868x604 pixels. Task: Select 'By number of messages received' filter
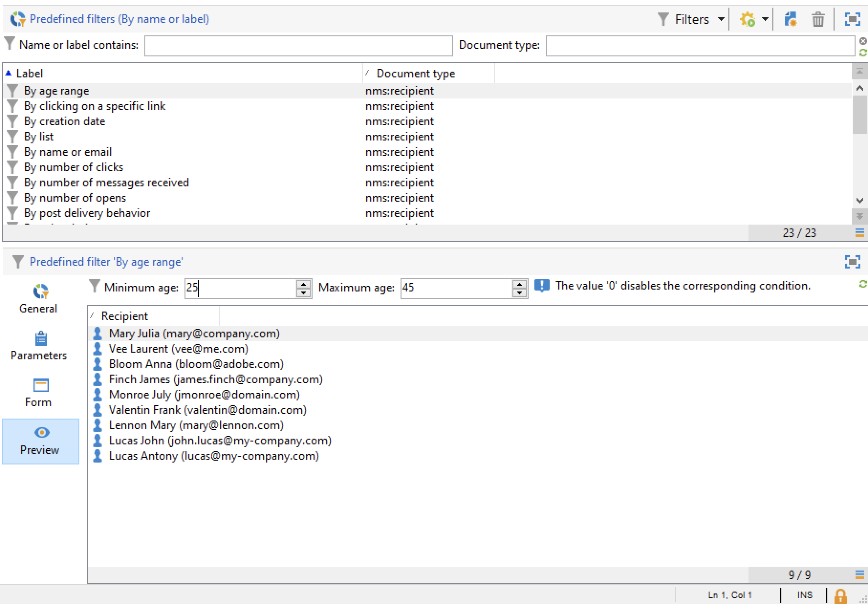point(428,183)
